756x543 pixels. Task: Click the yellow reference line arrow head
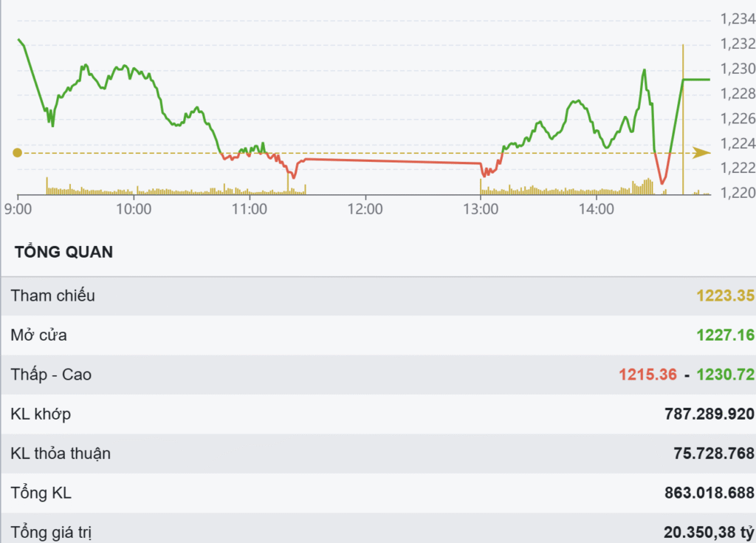[x=704, y=153]
